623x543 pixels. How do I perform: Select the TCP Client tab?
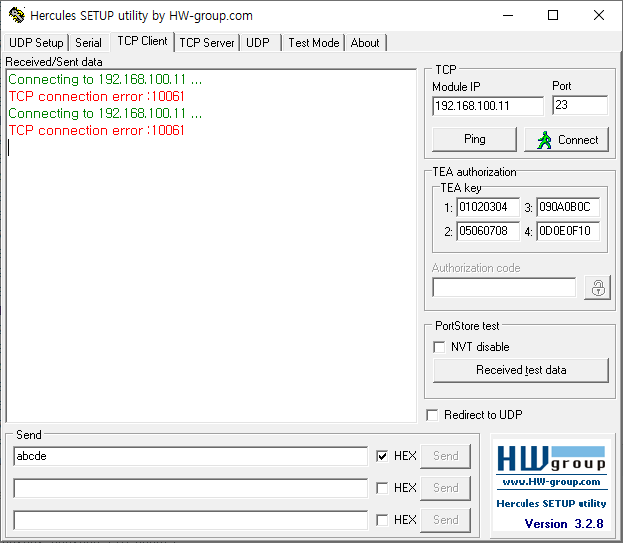click(142, 41)
